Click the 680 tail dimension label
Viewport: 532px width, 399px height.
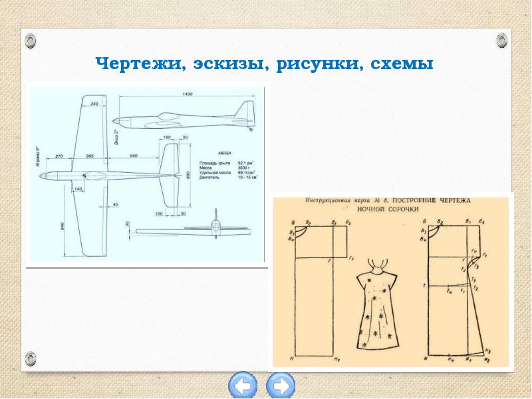188,176
